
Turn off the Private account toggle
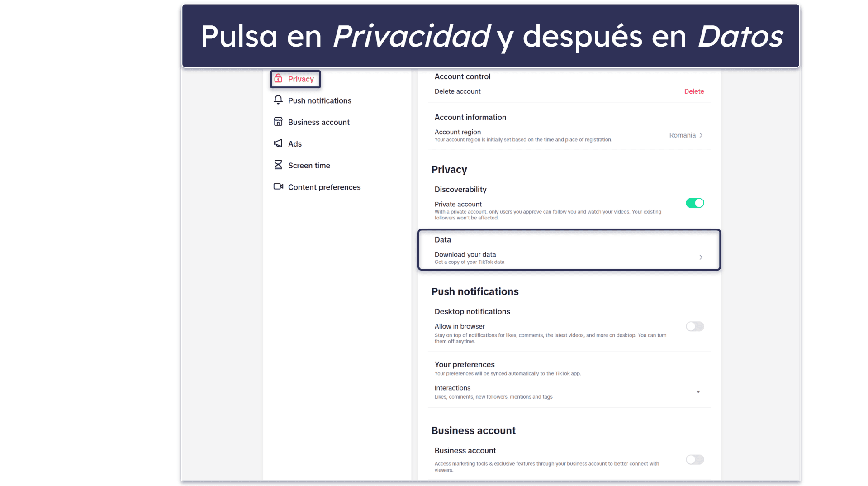[695, 203]
